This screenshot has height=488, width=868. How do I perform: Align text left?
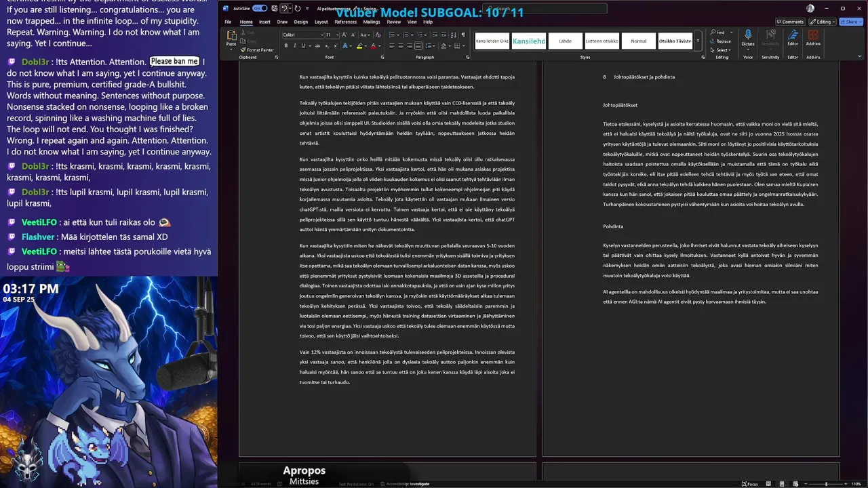pyautogui.click(x=392, y=46)
